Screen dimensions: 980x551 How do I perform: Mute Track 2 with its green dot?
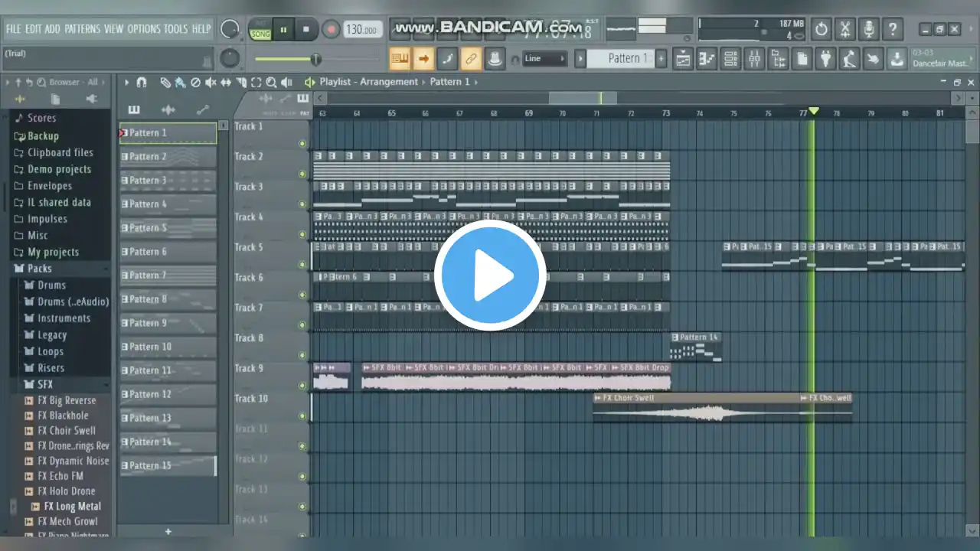(x=302, y=174)
